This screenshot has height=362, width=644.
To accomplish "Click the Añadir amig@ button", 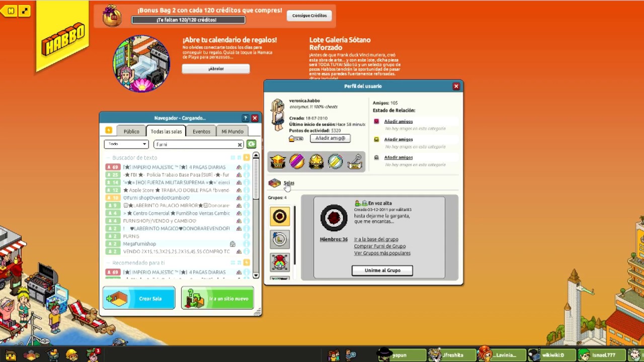I will coord(330,138).
